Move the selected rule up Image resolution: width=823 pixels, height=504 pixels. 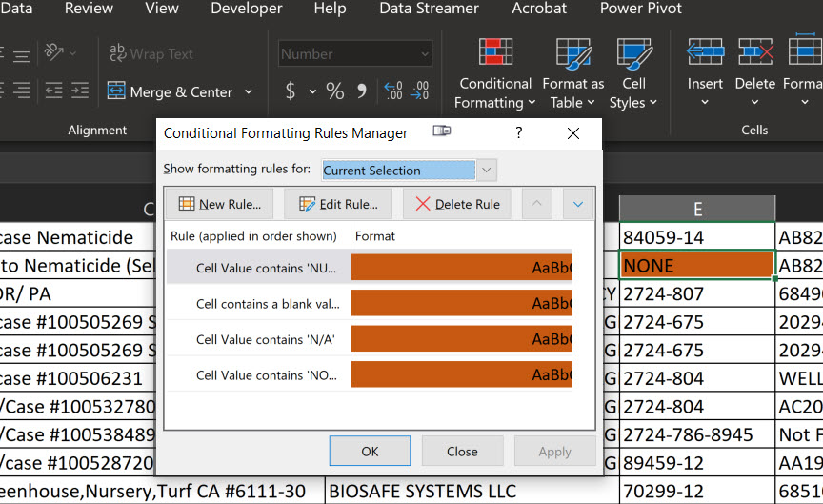pos(537,204)
